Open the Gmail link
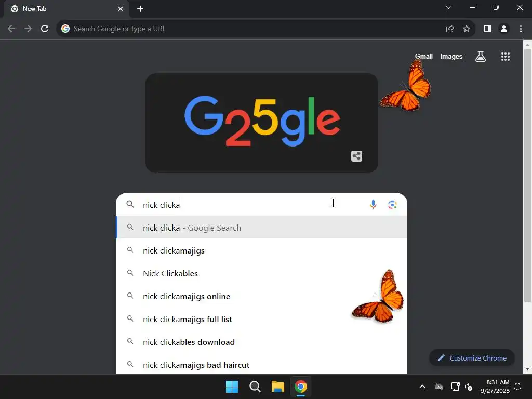 (423, 56)
